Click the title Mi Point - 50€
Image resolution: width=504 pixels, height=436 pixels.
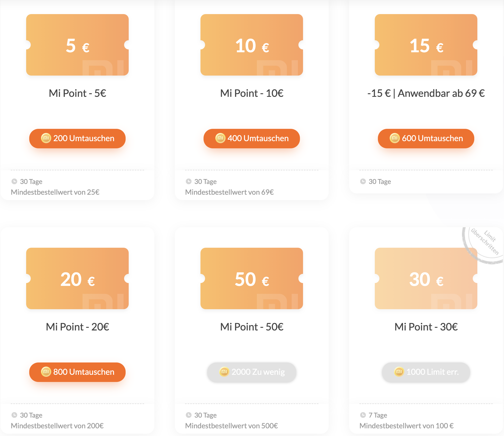pos(252,327)
